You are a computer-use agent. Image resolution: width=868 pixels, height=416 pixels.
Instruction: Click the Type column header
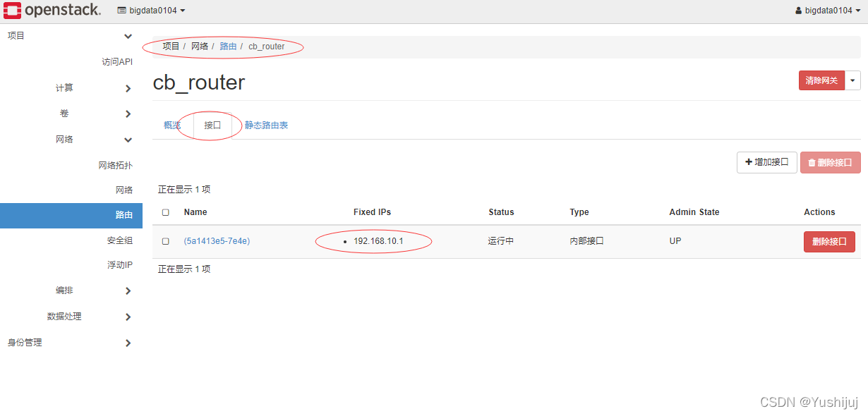(x=579, y=212)
